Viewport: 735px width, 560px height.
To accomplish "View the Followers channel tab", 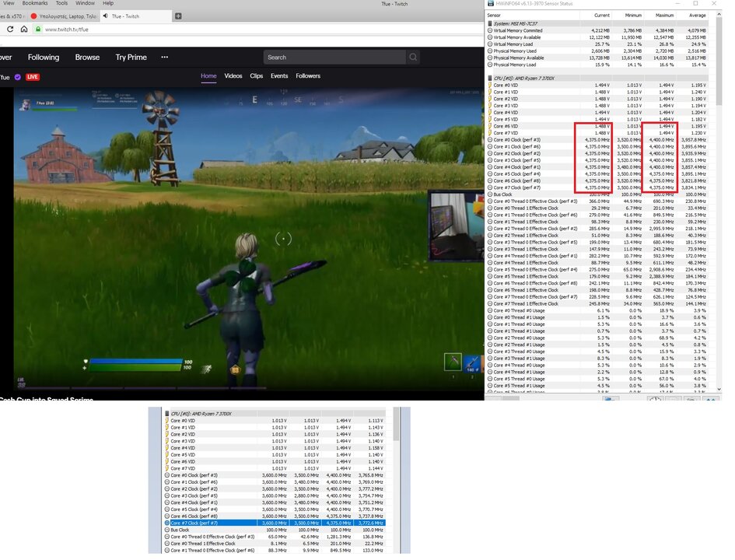I will (x=308, y=76).
